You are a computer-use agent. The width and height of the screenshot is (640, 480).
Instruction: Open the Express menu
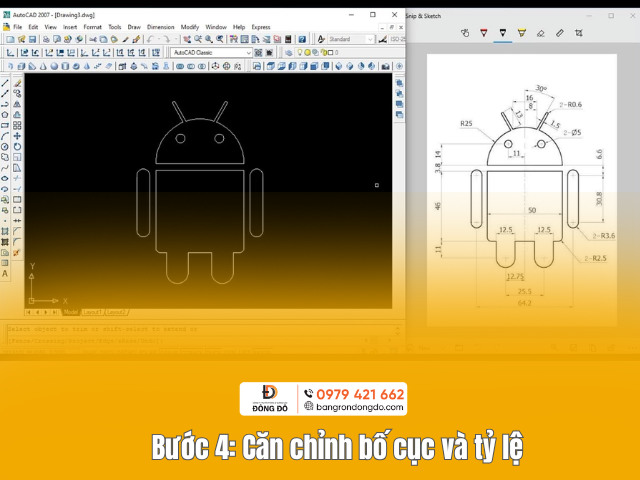(x=261, y=27)
